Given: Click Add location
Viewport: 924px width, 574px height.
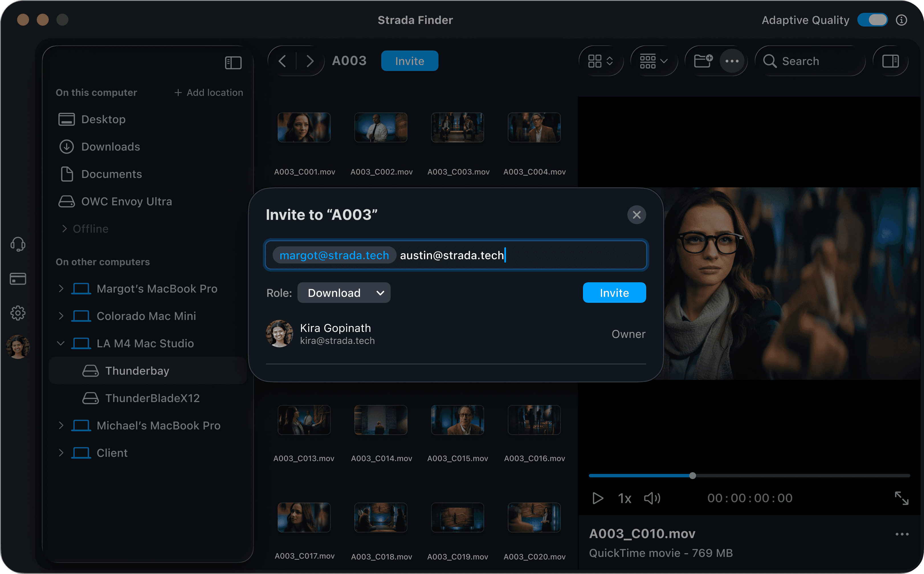Looking at the screenshot, I should (209, 92).
